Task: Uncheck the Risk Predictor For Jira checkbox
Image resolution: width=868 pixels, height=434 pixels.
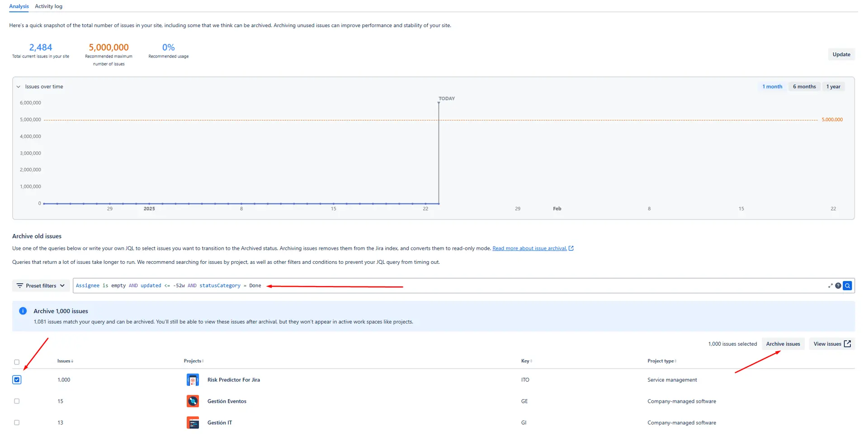Action: pos(17,380)
